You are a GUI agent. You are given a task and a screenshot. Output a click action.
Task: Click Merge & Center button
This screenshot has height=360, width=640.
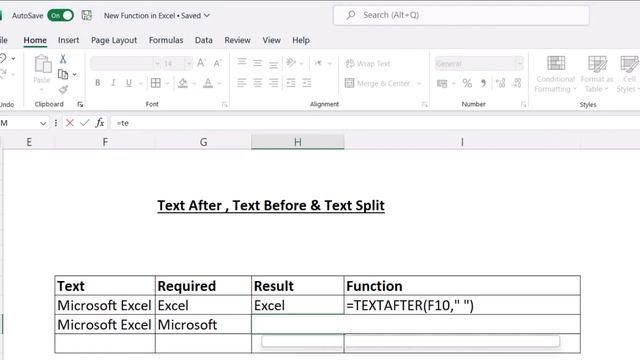click(378, 83)
